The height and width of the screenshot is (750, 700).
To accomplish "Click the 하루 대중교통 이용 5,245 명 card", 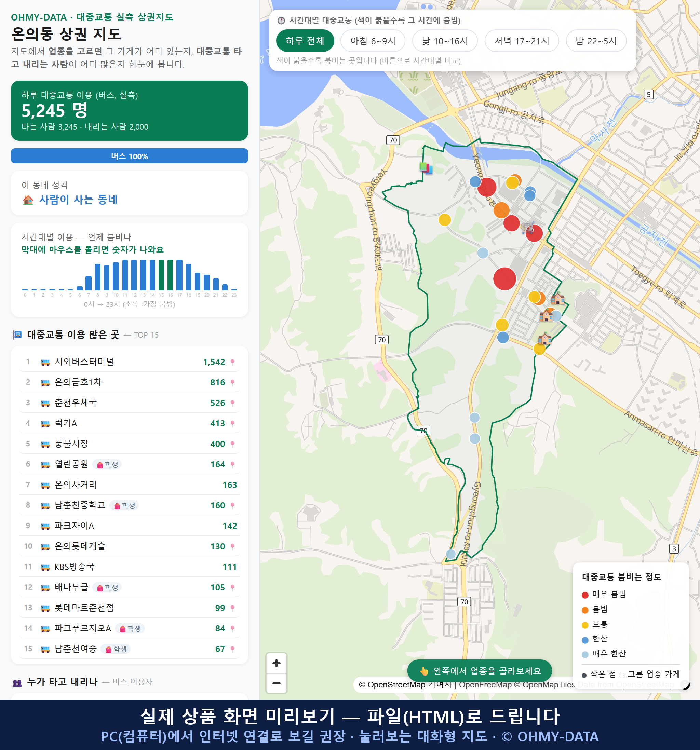I will point(130,111).
